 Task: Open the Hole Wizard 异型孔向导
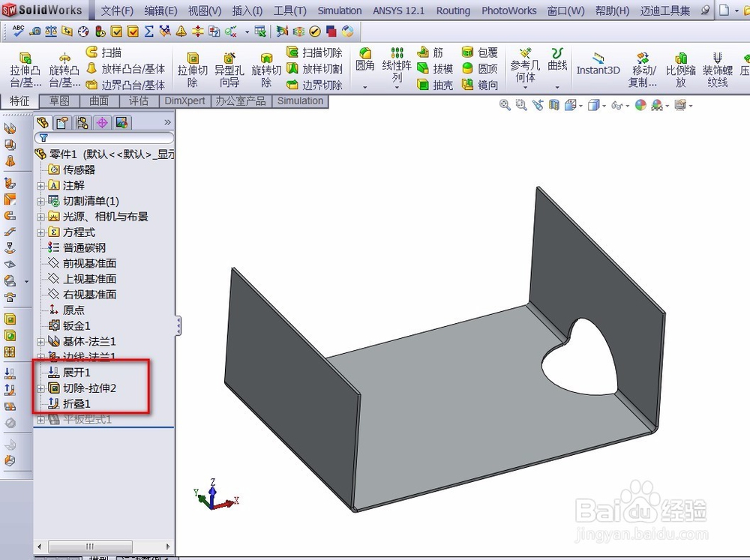(229, 69)
